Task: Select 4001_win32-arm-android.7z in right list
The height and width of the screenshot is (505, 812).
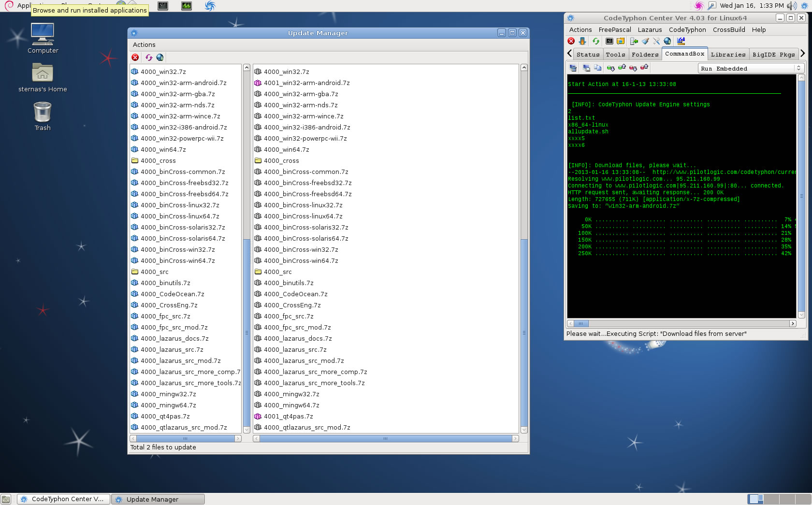Action: pos(302,83)
